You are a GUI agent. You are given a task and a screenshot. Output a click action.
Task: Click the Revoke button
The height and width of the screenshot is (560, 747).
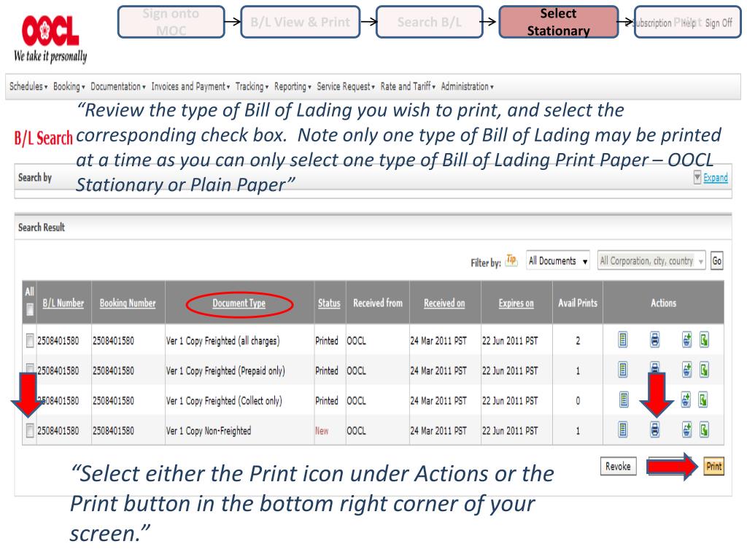[618, 466]
